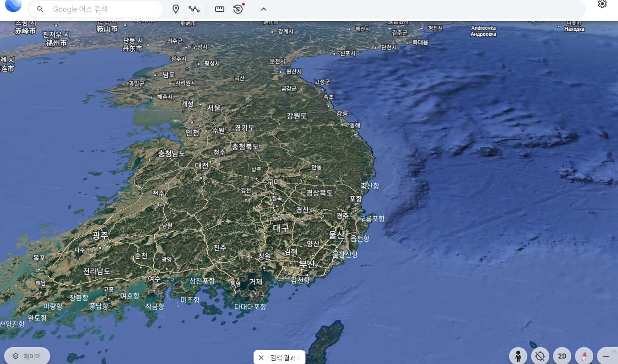618x364 pixels.
Task: Click the 충청북도 province label
Action: coord(245,147)
